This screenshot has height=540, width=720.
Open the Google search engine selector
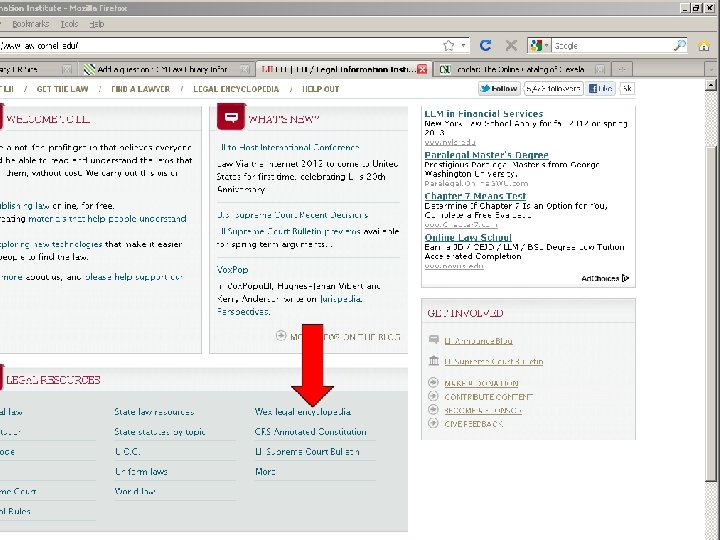540,45
